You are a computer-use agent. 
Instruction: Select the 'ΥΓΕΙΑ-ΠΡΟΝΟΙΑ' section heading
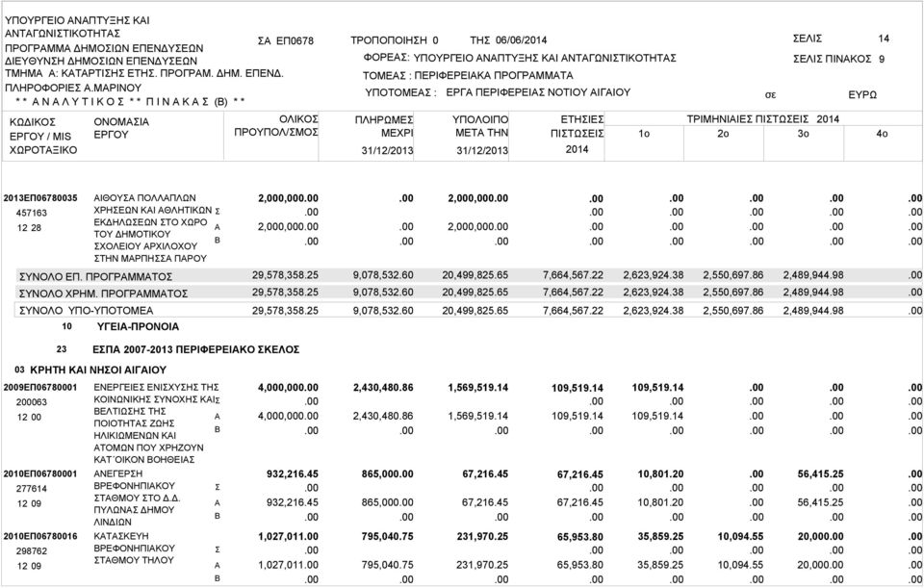pos(138,326)
